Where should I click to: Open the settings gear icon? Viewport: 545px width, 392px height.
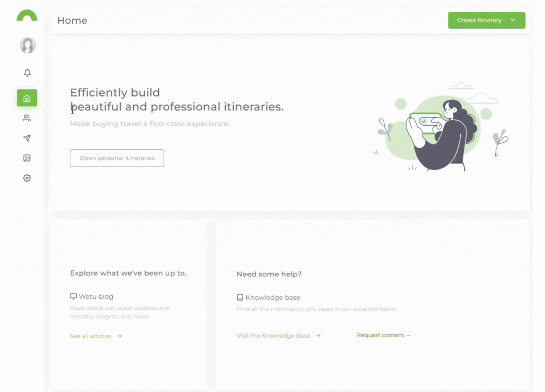tap(27, 178)
